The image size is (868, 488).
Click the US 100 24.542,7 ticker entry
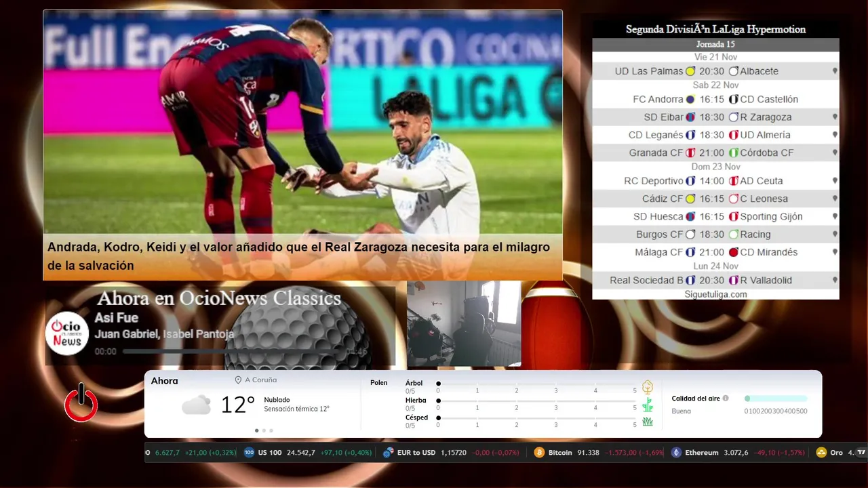[x=308, y=452]
